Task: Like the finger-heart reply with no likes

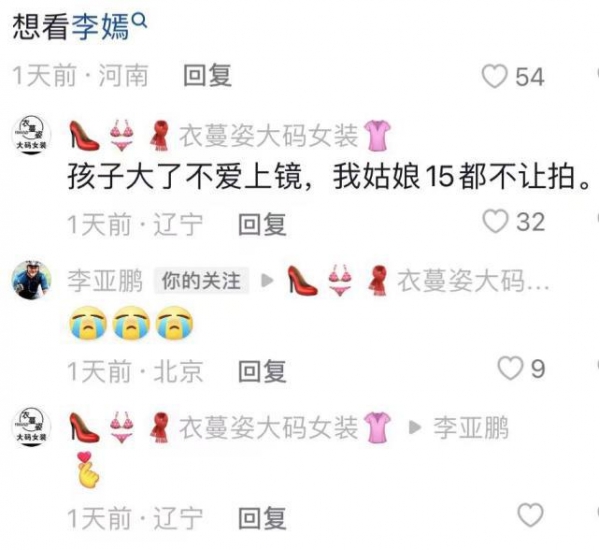Action: click(530, 515)
